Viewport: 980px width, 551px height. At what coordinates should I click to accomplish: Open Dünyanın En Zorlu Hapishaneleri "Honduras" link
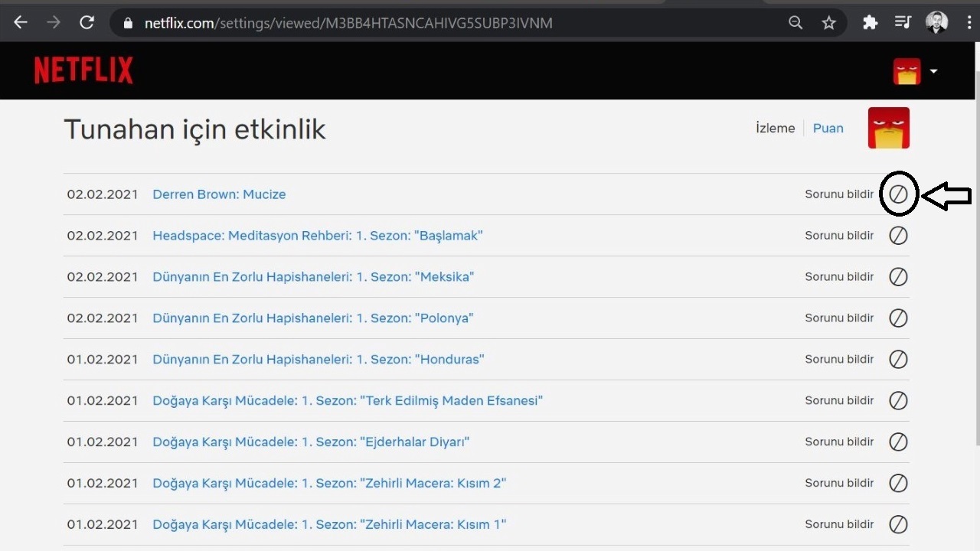click(318, 360)
